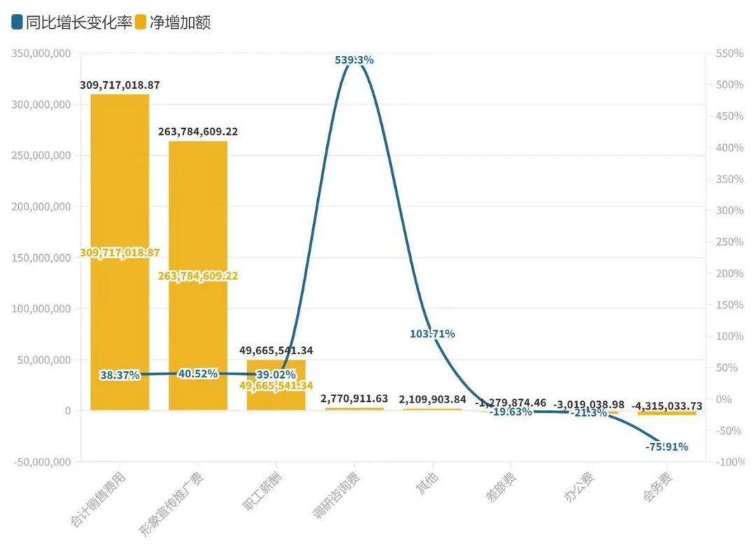Click the yellow 净增加额 legend swatch
This screenshot has height=546, width=756.
[x=141, y=22]
